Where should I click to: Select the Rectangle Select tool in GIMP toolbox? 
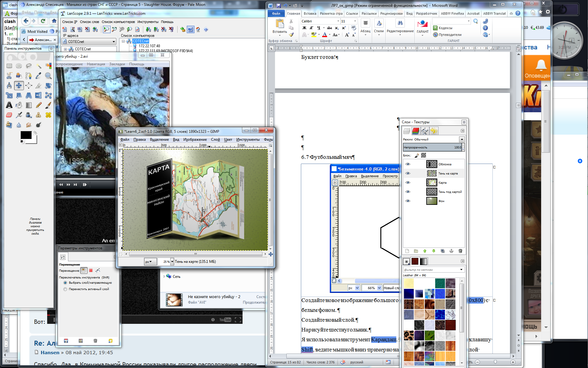tap(9, 66)
